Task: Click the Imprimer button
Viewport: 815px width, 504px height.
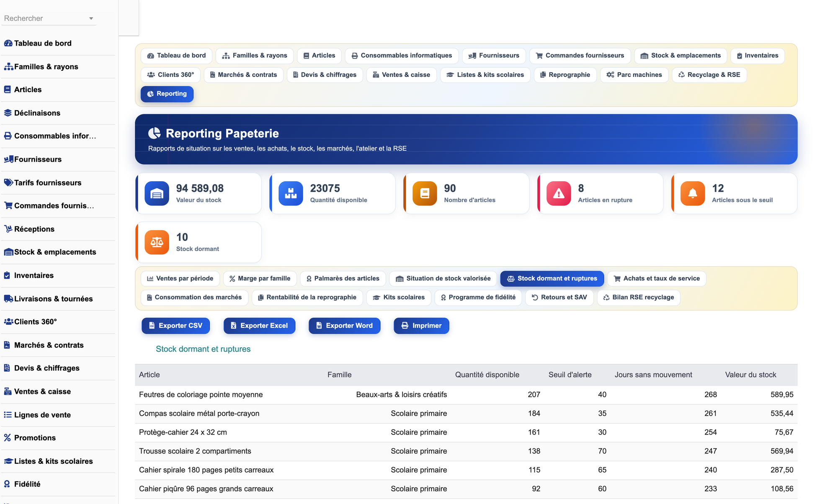Action: coord(421,326)
